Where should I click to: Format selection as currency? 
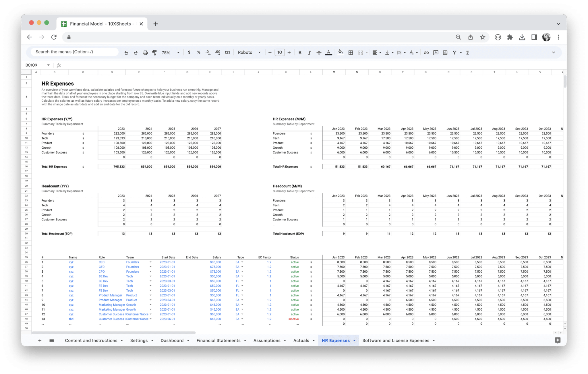(189, 52)
